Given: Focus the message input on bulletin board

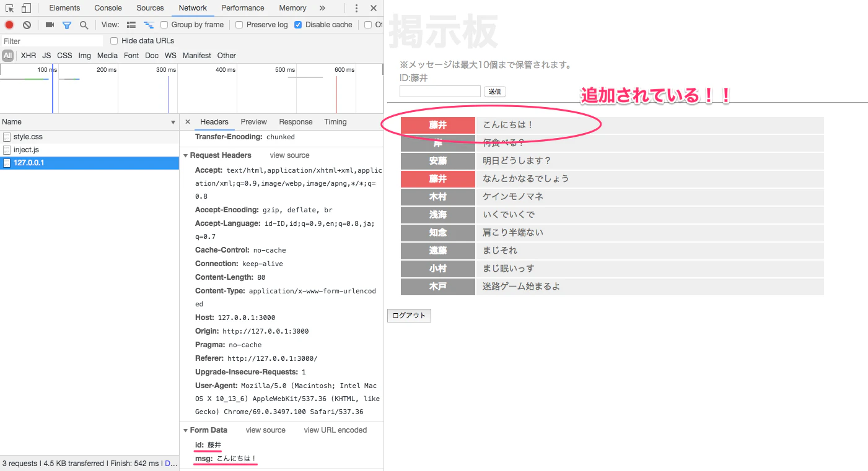Looking at the screenshot, I should (440, 92).
